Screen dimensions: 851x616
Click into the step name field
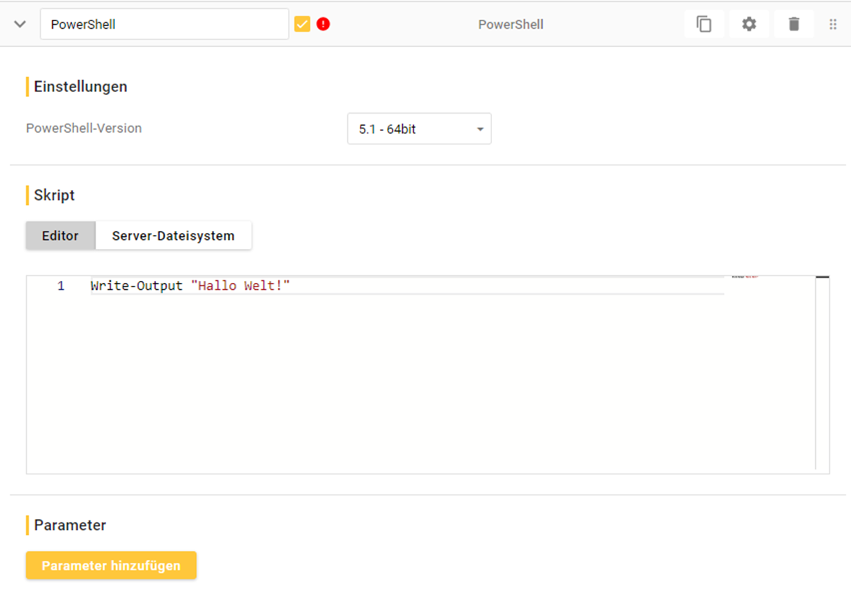click(164, 24)
